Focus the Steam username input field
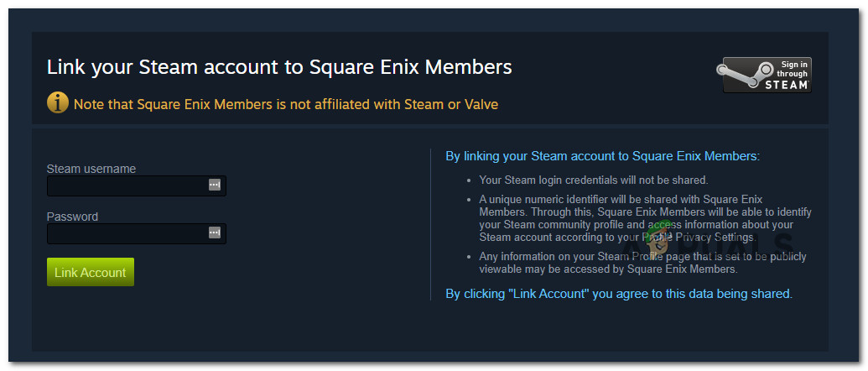This screenshot has width=868, height=371. pos(126,185)
